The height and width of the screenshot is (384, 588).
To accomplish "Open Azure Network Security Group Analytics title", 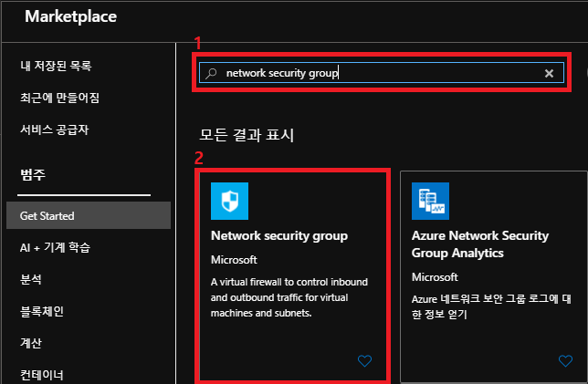I will [x=480, y=244].
